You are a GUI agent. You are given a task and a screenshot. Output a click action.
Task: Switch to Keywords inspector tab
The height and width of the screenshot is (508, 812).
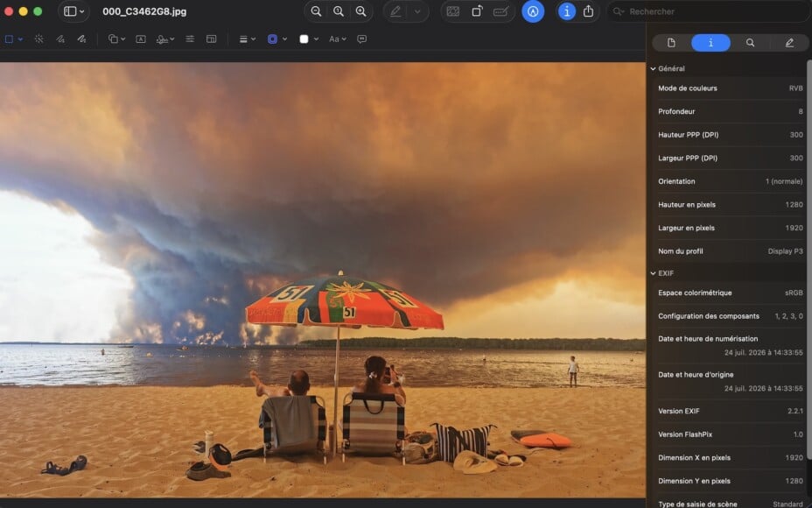[x=750, y=43]
